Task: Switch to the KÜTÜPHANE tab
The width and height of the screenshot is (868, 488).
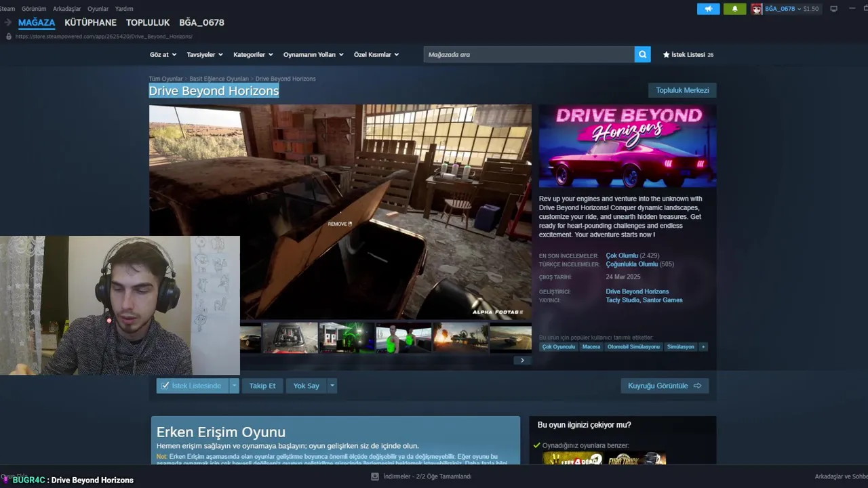Action: (90, 22)
